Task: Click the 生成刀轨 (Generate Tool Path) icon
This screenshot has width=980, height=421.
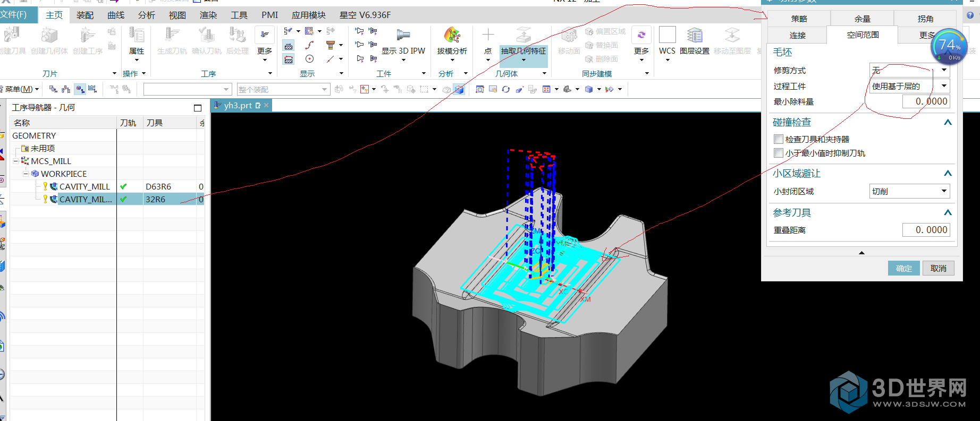Action: pyautogui.click(x=172, y=36)
